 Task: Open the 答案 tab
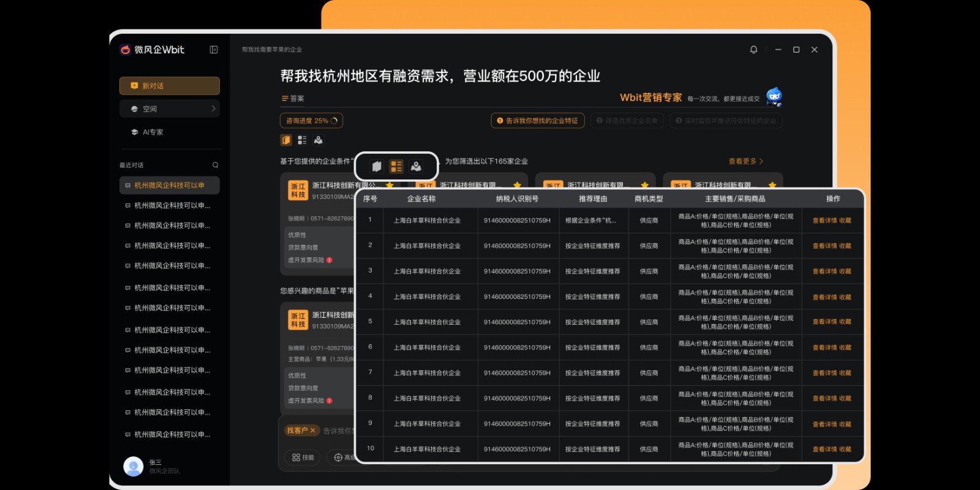tap(293, 99)
